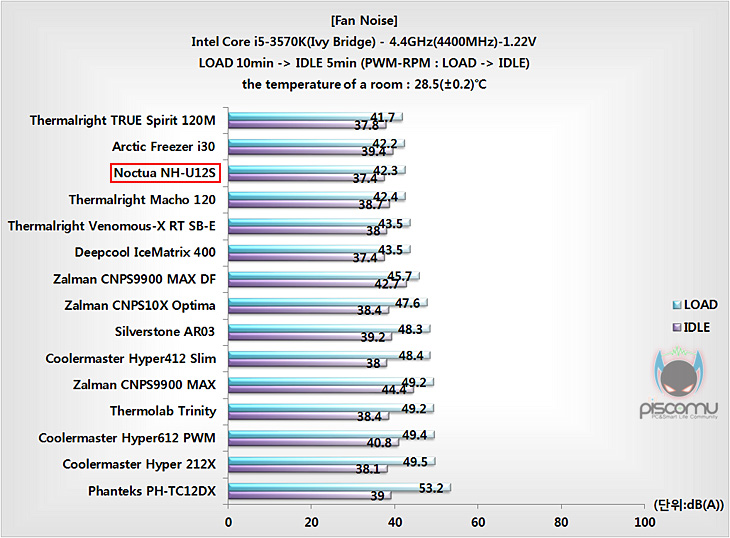Image resolution: width=730 pixels, height=538 pixels.
Task: Click the 48.4 load value for Hyper412 Slim
Action: (x=411, y=356)
